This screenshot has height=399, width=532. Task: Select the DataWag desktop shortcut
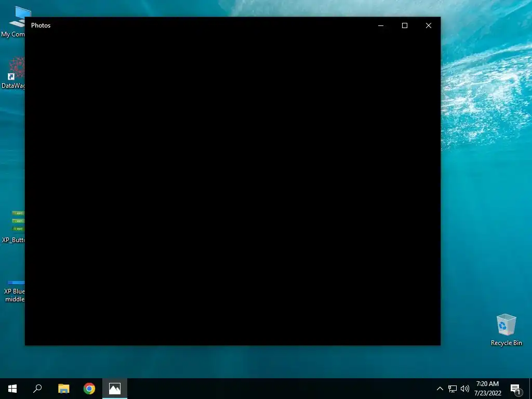point(13,73)
